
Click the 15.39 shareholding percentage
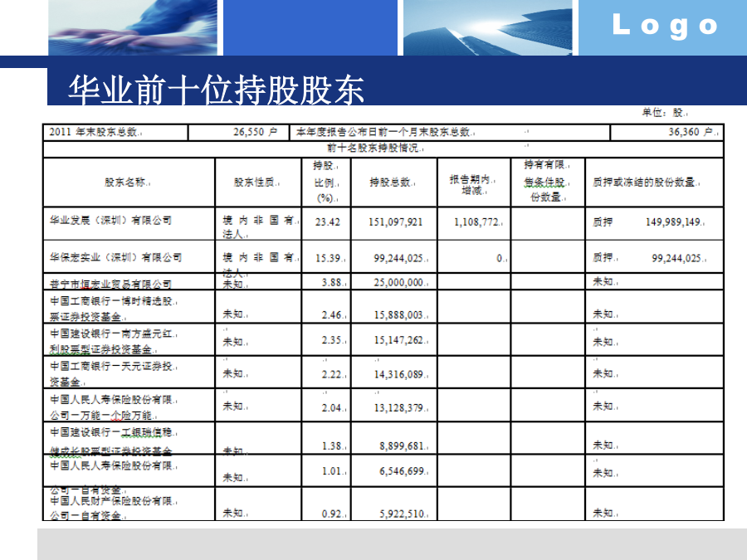[328, 258]
